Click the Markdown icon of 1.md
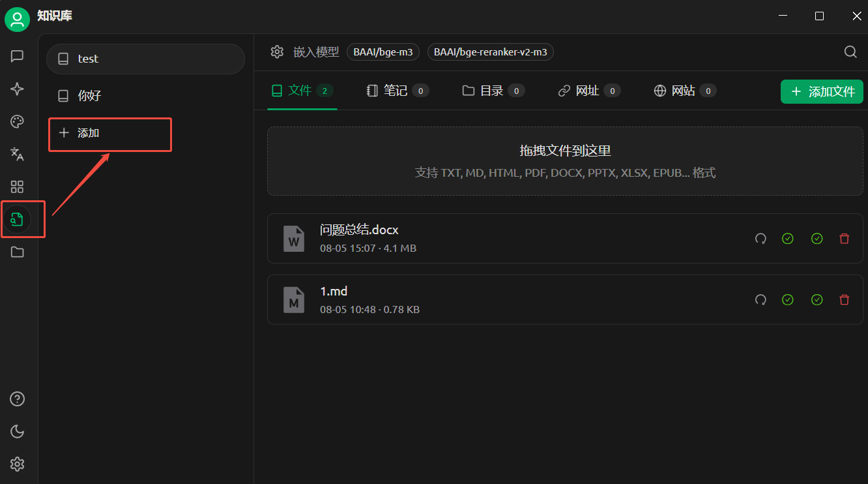868x484 pixels. pos(294,299)
